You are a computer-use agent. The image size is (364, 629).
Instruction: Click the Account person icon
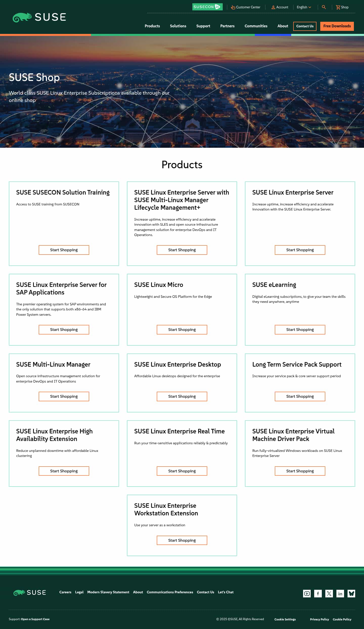pos(273,7)
